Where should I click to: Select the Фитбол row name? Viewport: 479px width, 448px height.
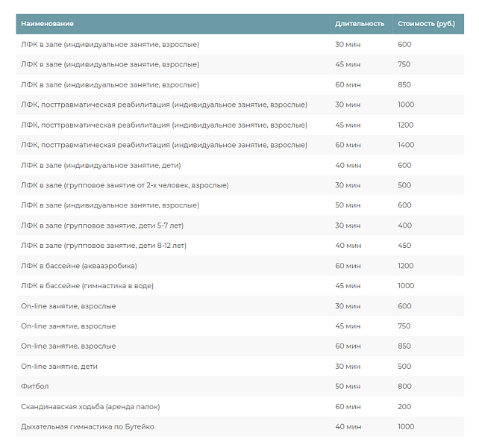coord(34,387)
